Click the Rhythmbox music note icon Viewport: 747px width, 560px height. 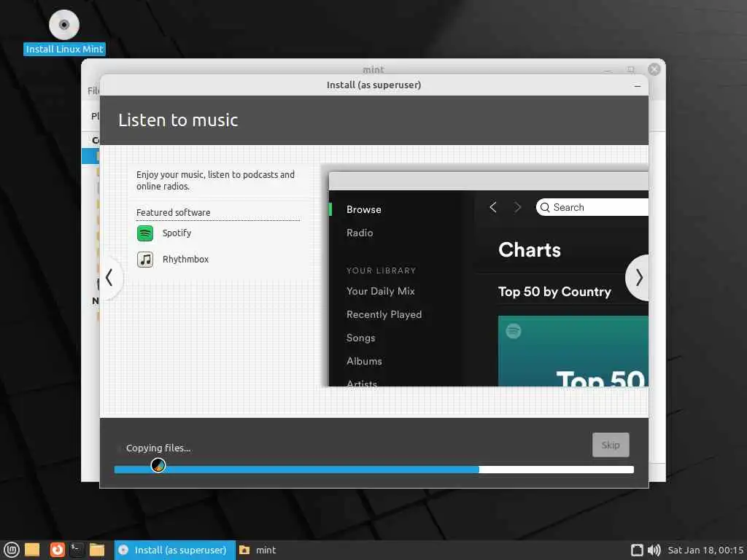145,260
